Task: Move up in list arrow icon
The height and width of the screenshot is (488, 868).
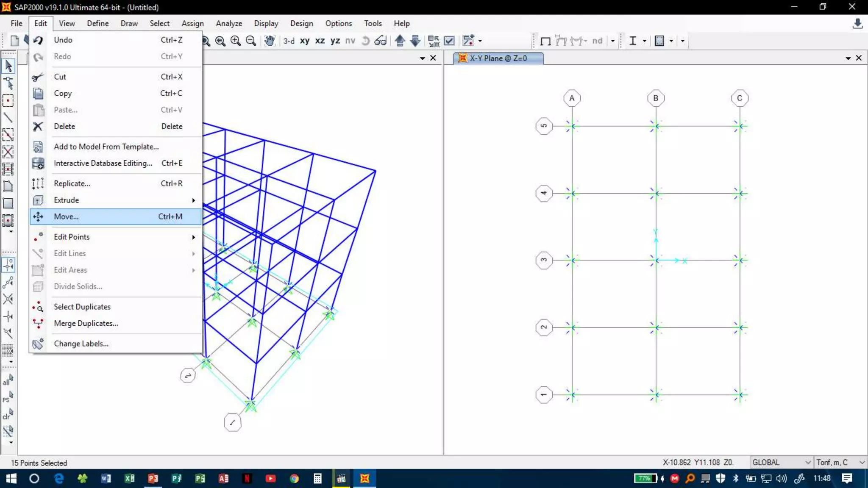Action: (x=400, y=41)
